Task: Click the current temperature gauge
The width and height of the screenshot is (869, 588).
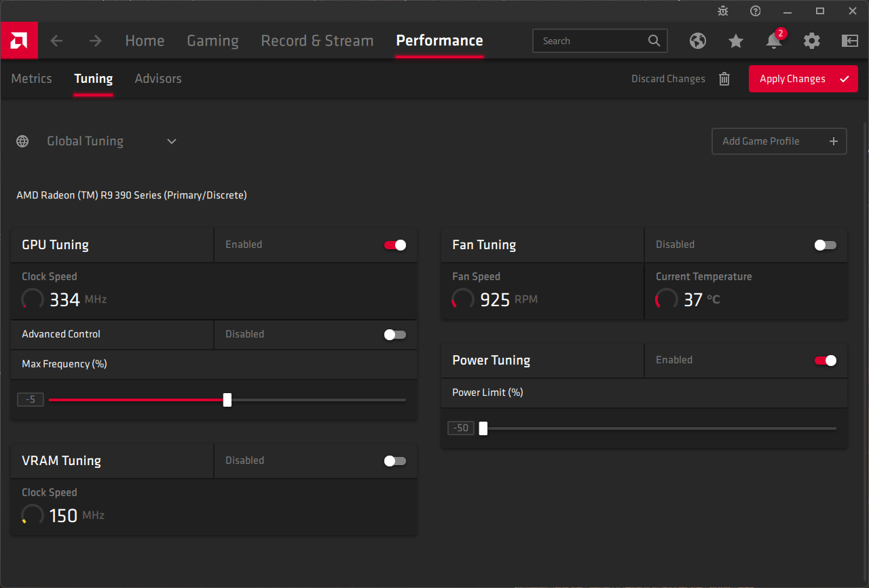Action: (x=667, y=299)
